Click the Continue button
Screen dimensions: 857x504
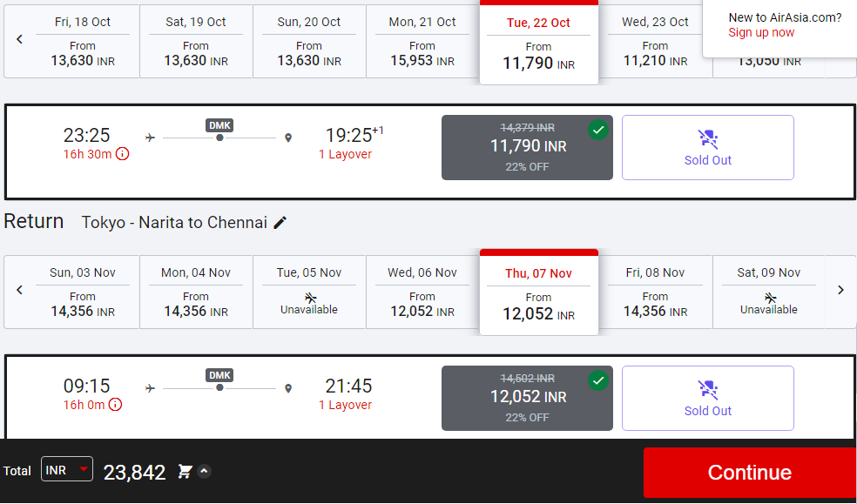[x=750, y=473]
